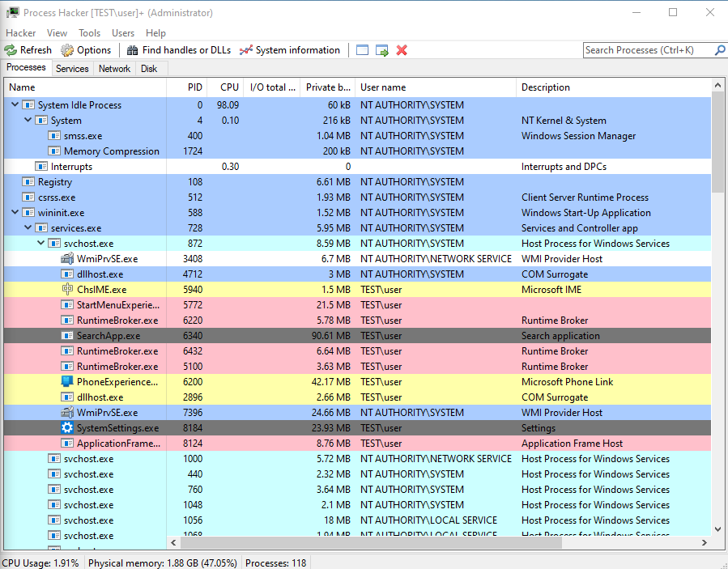
Task: Select the svchost.exe row with PID 1000
Action: pyautogui.click(x=357, y=459)
